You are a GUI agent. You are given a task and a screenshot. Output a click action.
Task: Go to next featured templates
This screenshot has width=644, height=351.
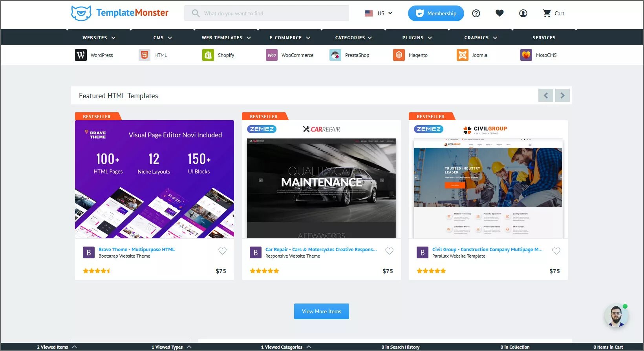pos(562,95)
